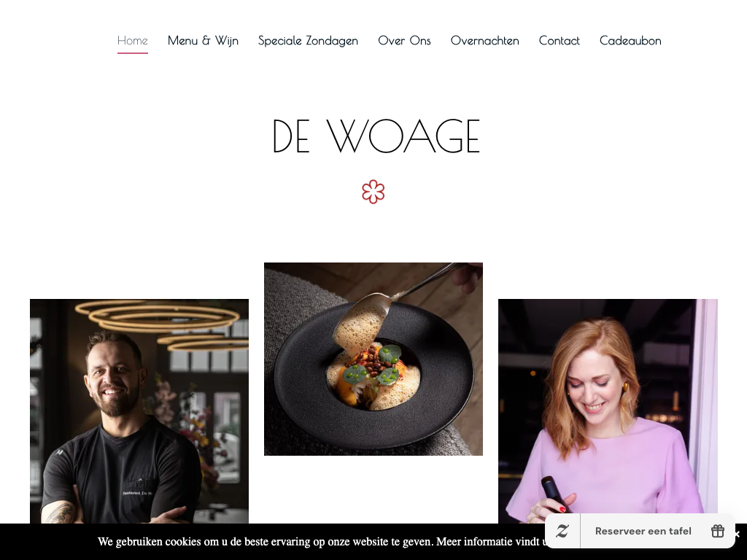
Task: Navigate to Overnachten
Action: point(484,41)
